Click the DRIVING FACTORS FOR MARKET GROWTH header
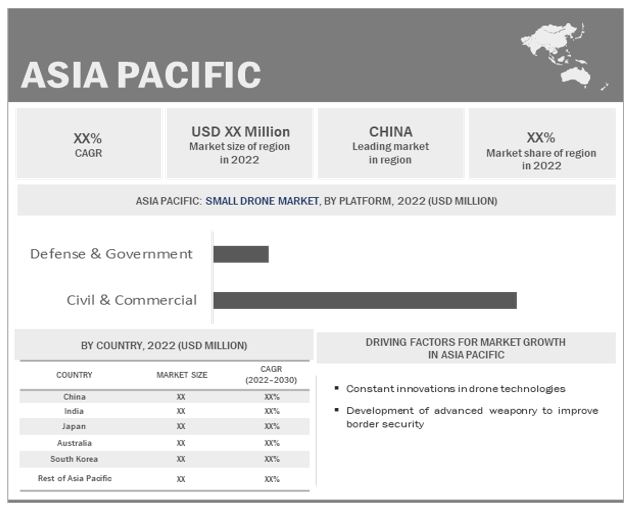Image resolution: width=636 pixels, height=512 pixels. [x=465, y=348]
